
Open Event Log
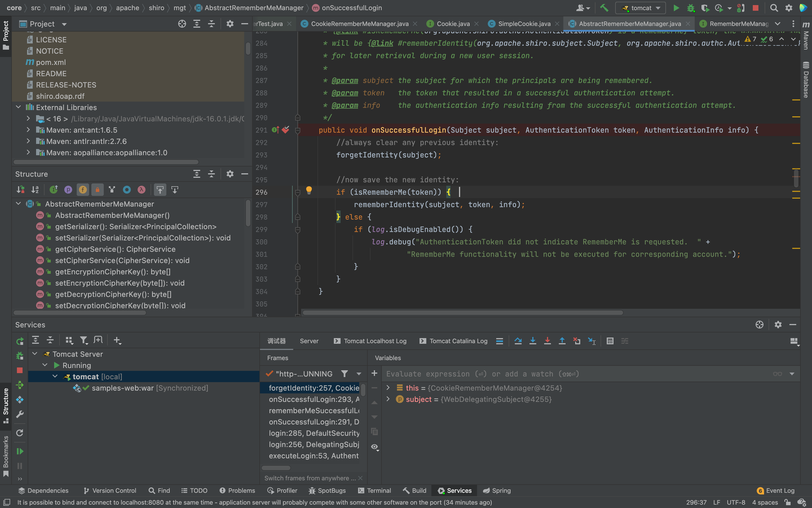pyautogui.click(x=776, y=491)
